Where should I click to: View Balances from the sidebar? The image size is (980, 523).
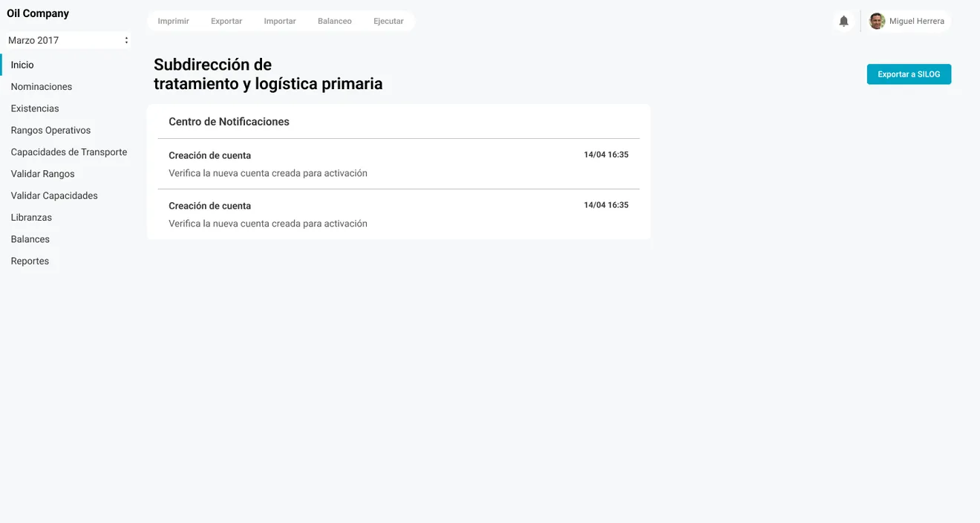30,239
